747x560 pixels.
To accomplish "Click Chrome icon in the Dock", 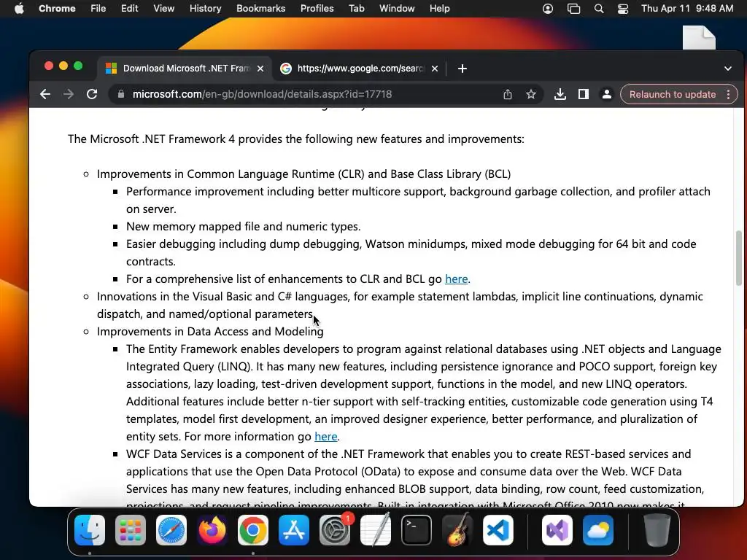I will pos(253,530).
